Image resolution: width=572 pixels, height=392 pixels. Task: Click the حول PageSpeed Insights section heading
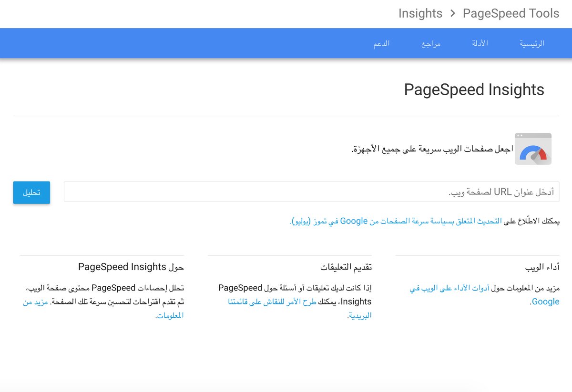coord(131,267)
